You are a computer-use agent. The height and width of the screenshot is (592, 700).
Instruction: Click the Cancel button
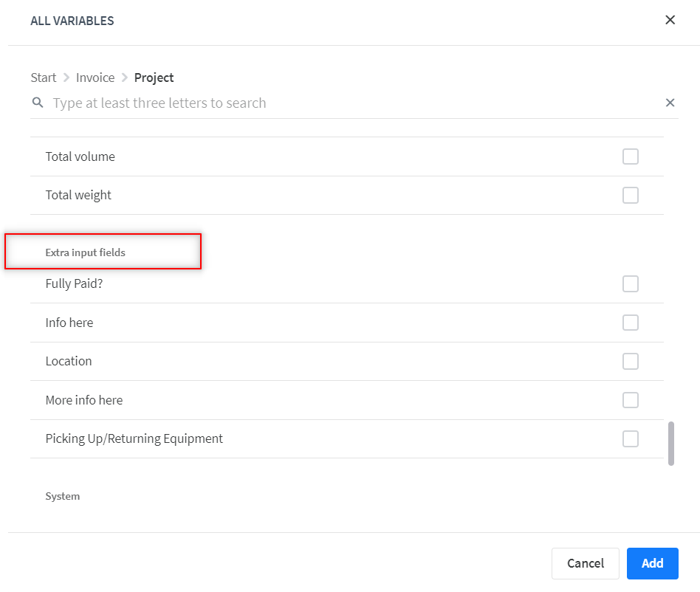click(586, 563)
